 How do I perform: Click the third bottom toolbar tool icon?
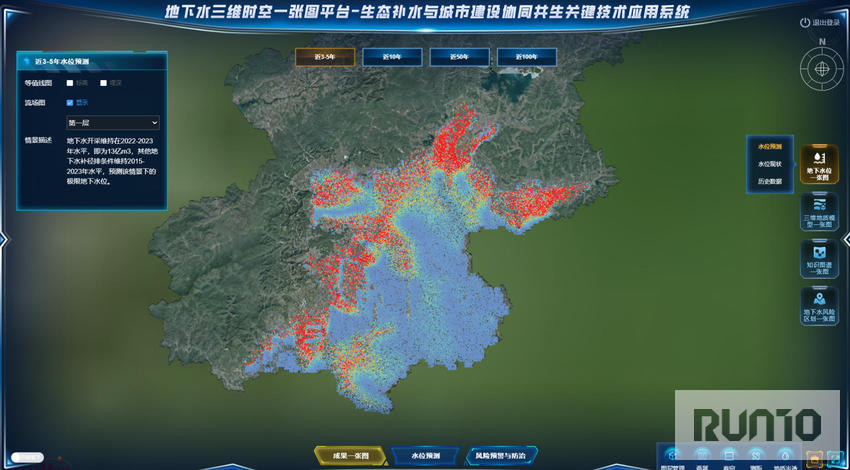(729, 455)
